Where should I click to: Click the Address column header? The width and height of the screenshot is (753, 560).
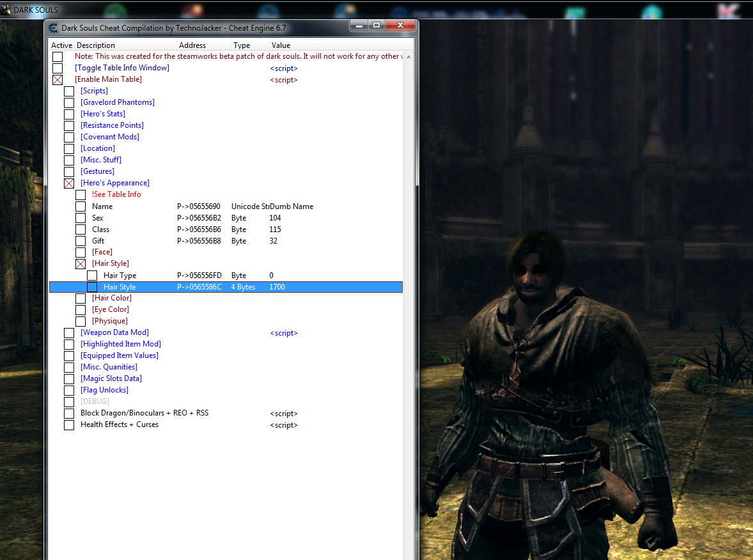(x=203, y=45)
